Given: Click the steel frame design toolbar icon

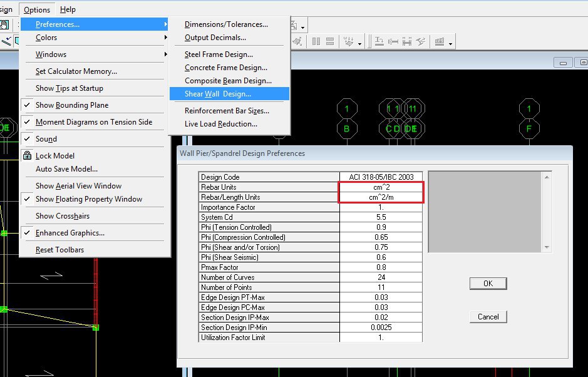Looking at the screenshot, I should click(379, 41).
